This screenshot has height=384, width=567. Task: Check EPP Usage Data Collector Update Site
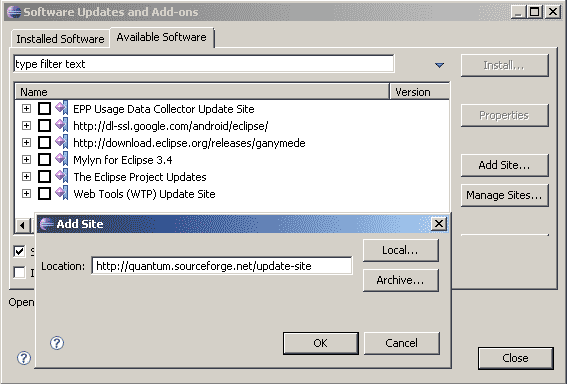point(44,108)
